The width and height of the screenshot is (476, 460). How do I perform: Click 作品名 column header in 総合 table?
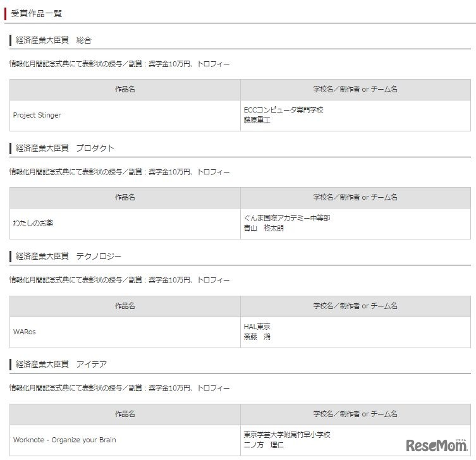pos(125,89)
